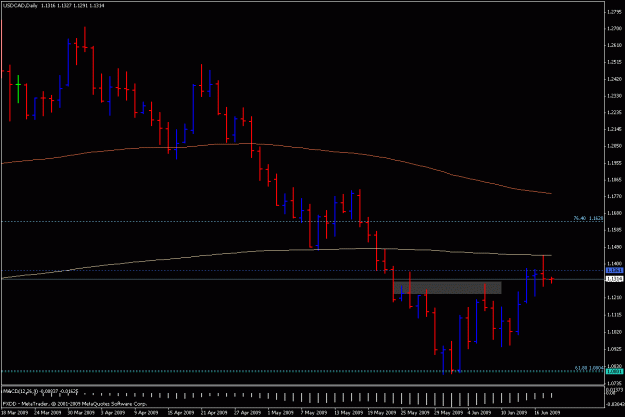This screenshot has height=417, width=625.
Task: Click the 16 Jun 2009 date label
Action: click(547, 413)
